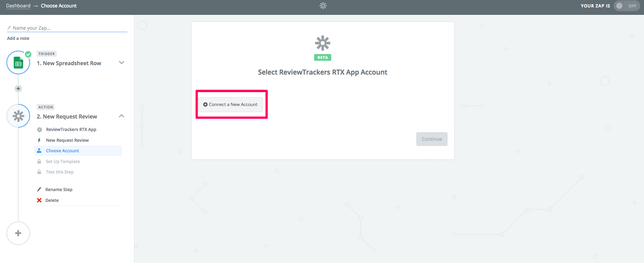Screen dimensions: 644x263
Task: Click the Continue button
Action: click(432, 139)
